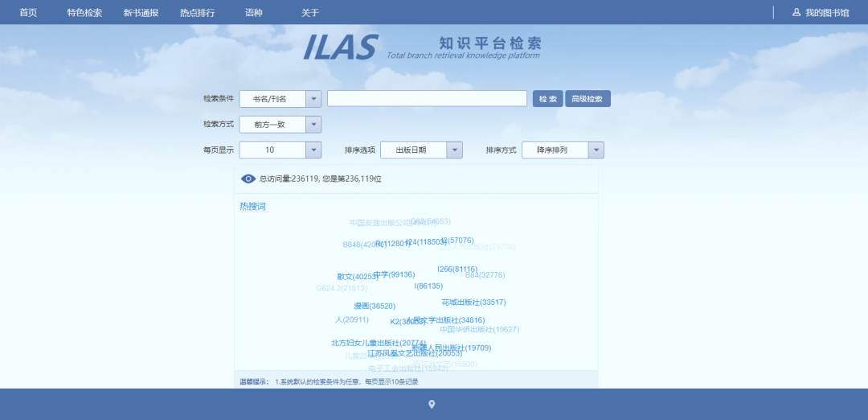Click hot word G624.2(21813)
This screenshot has width=868, height=420.
coord(342,288)
